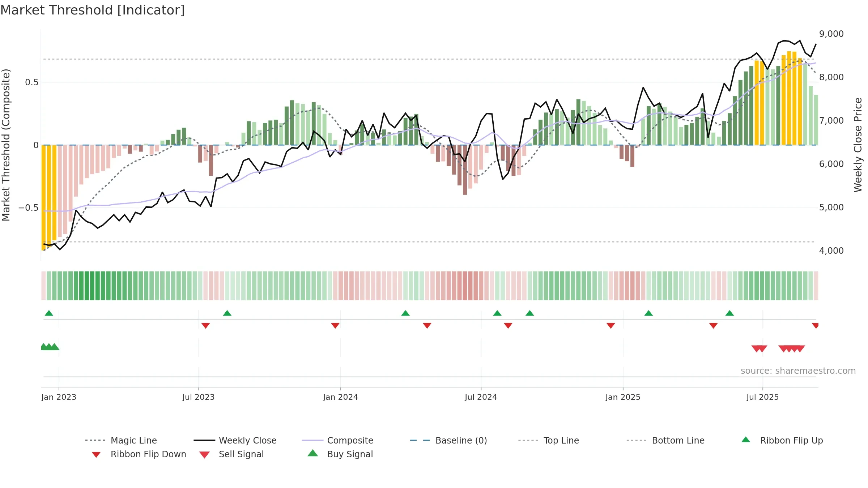Click the Weekly Close Price axis title
The width and height of the screenshot is (868, 488).
coord(858,145)
